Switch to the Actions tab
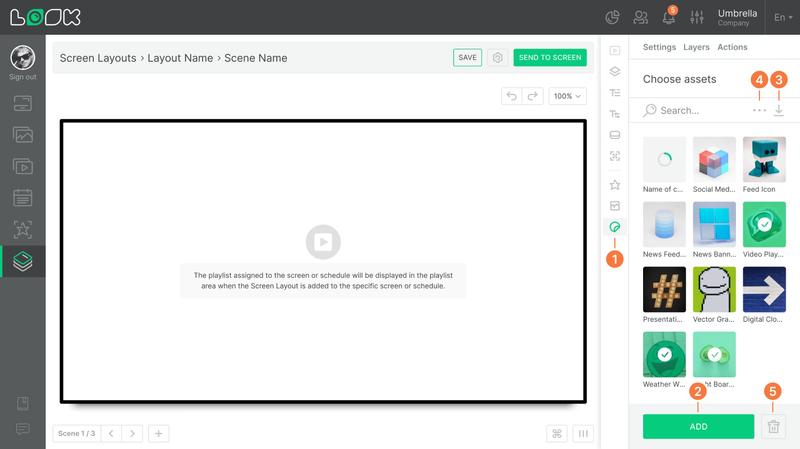The image size is (800, 449). (732, 47)
